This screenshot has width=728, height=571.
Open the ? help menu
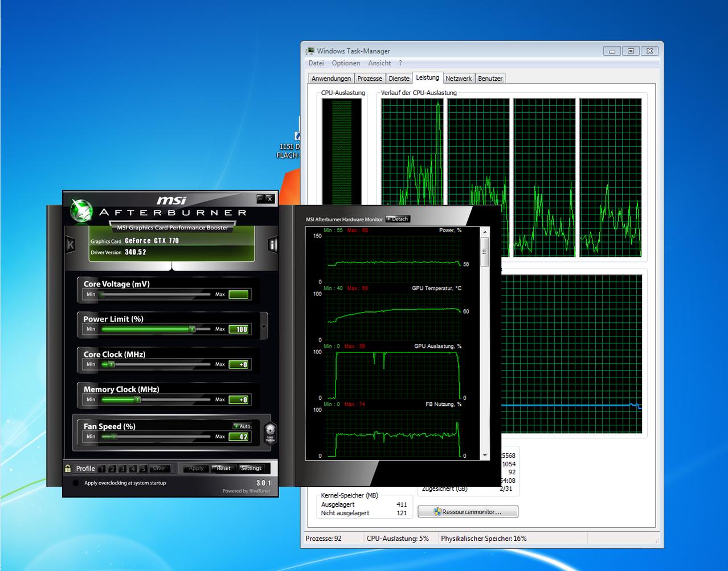[400, 63]
